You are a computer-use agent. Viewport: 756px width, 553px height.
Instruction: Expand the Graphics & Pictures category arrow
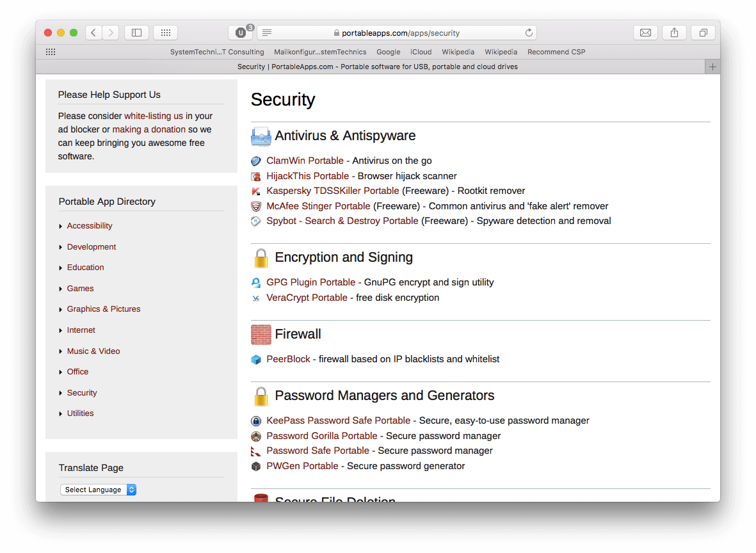(61, 310)
